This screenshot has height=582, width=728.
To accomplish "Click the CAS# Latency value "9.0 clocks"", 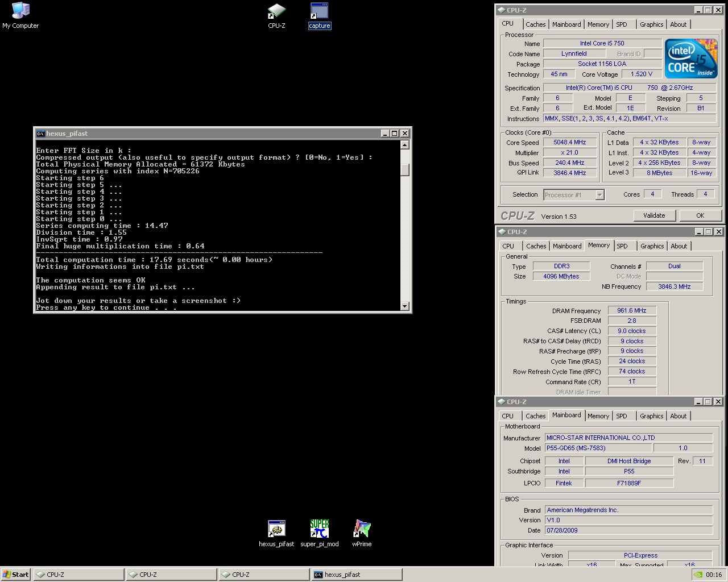I will pos(632,331).
